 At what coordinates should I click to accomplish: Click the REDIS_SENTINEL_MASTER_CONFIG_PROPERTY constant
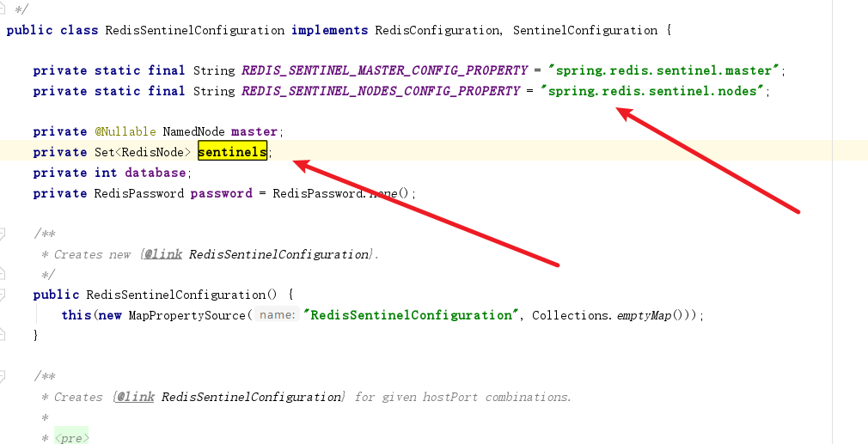pos(384,70)
